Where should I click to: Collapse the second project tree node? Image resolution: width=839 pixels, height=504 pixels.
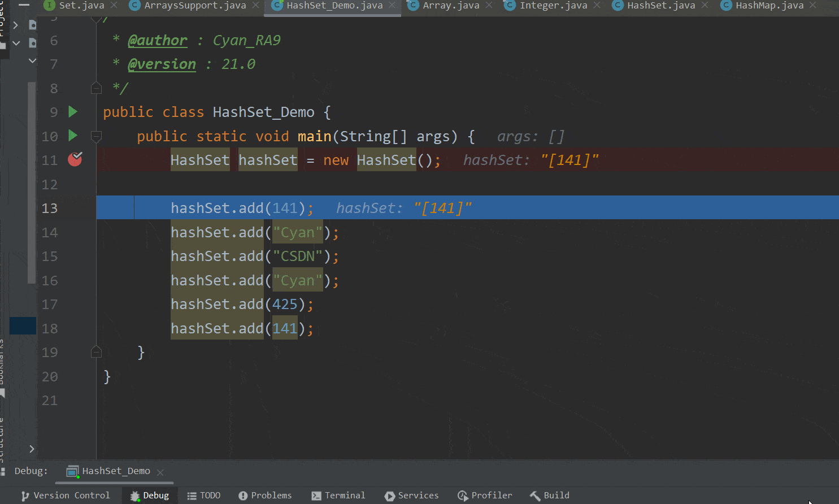click(16, 43)
